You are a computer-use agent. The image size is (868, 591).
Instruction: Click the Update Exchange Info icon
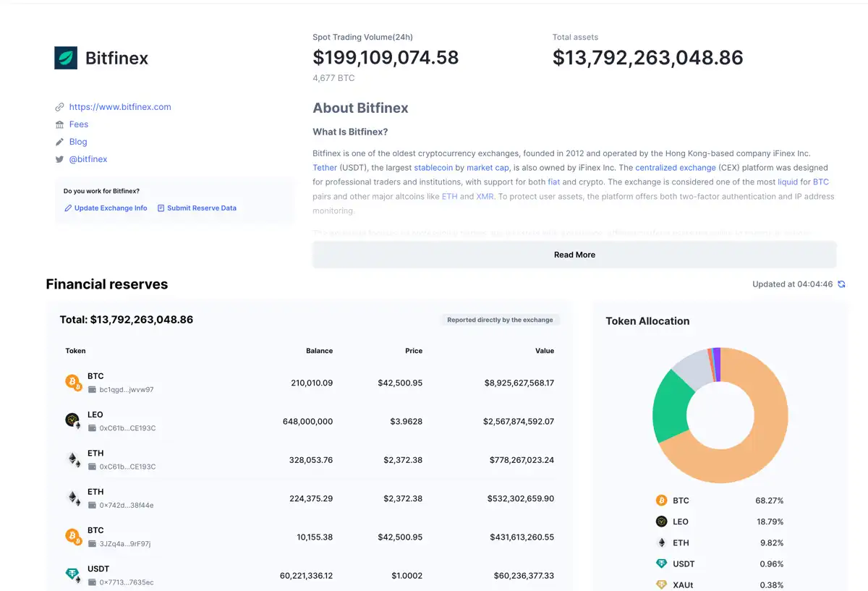[68, 208]
